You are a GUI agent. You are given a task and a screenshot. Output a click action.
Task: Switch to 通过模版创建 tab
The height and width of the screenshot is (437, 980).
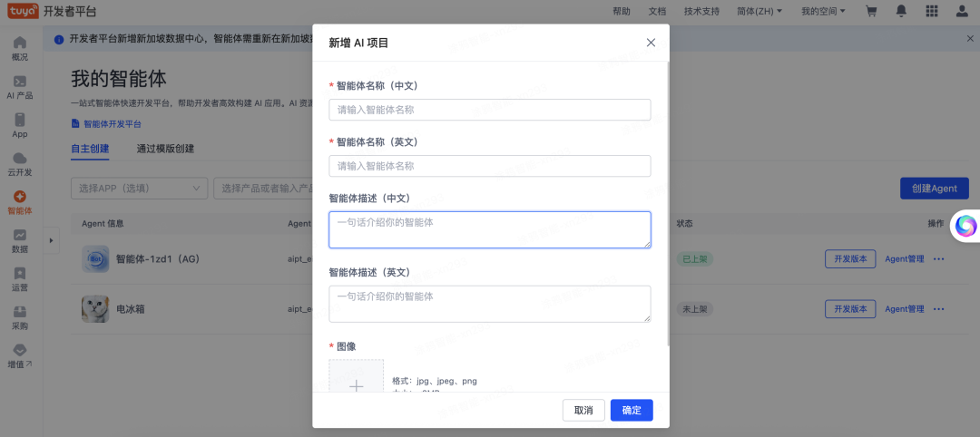point(165,149)
